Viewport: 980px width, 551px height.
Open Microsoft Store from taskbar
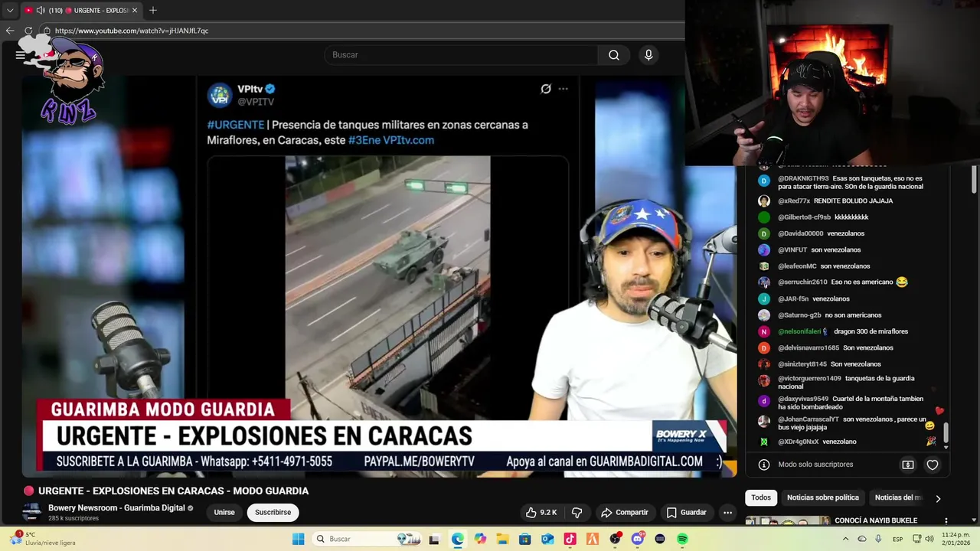coord(524,539)
